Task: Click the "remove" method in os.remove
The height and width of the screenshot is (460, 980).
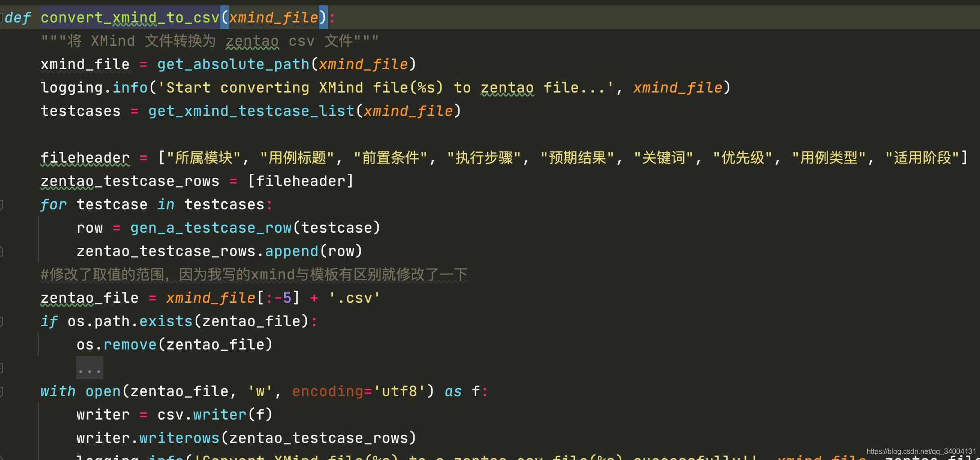Action: (130, 345)
